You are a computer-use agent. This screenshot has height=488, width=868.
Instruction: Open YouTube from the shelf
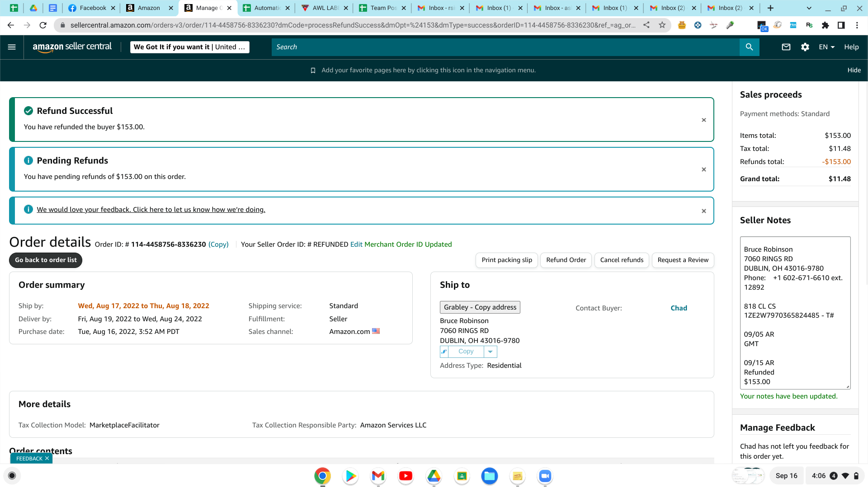(x=406, y=476)
